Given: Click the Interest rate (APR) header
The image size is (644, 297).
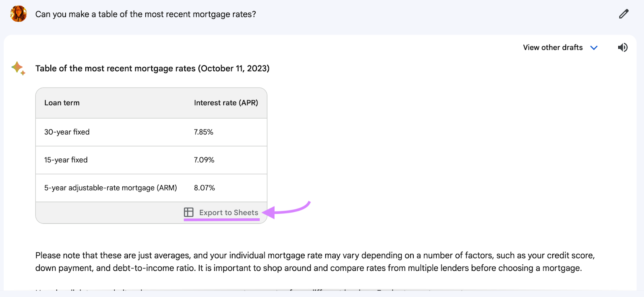Looking at the screenshot, I should click(225, 103).
